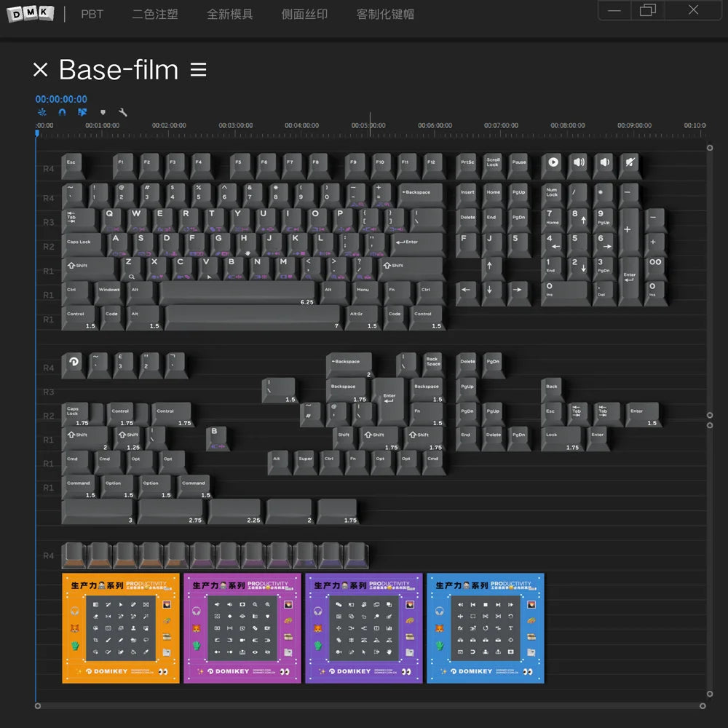
Task: Click the DMK logo in top bar
Action: 31,14
